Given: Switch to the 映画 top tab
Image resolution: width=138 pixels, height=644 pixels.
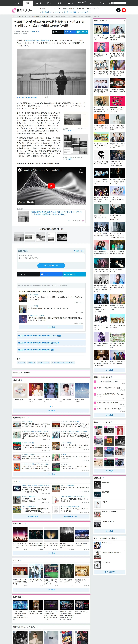Looking at the screenshot, I should click(x=60, y=3).
